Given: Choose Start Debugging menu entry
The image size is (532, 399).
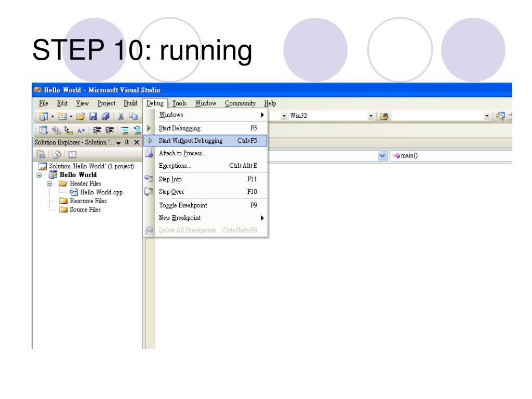Looking at the screenshot, I should [x=206, y=128].
